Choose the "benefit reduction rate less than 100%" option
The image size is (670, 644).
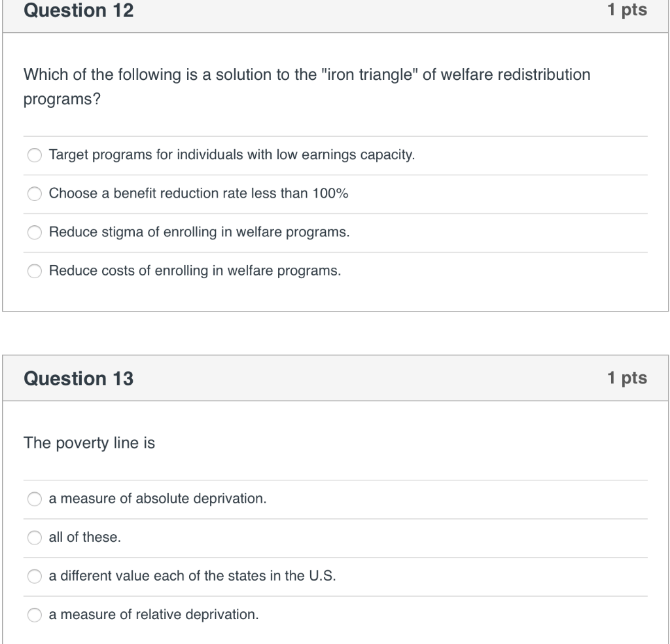coord(35,194)
